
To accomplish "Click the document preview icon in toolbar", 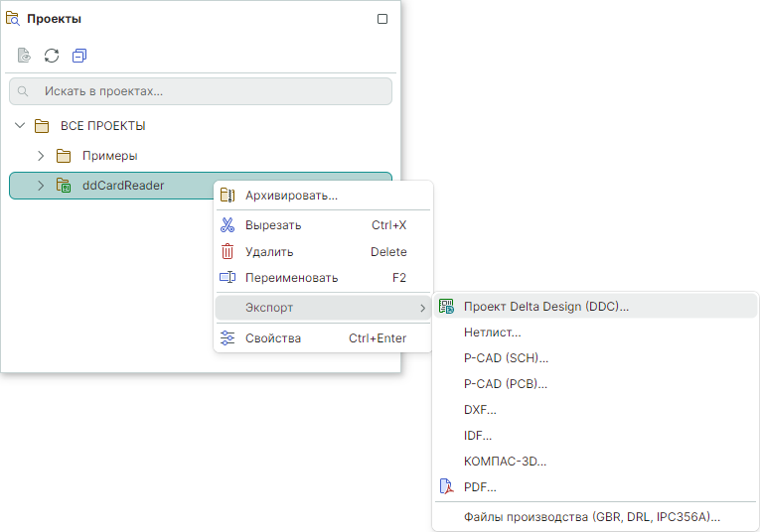I will point(24,56).
